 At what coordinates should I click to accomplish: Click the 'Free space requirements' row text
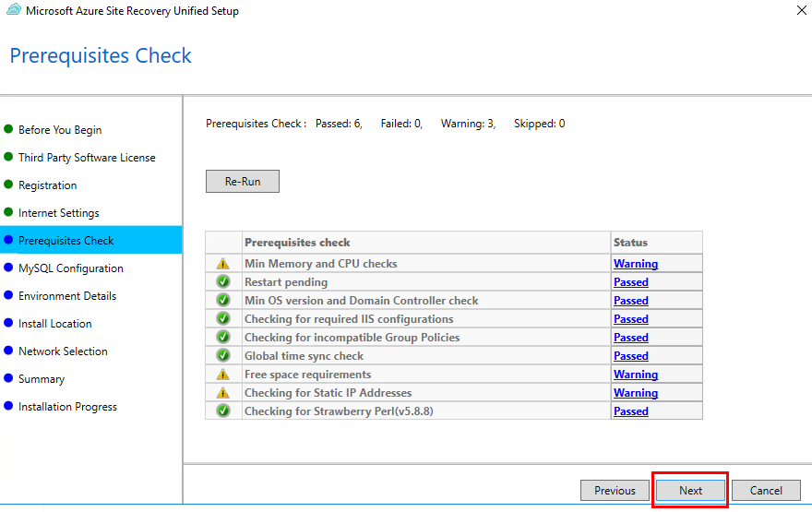click(x=307, y=375)
